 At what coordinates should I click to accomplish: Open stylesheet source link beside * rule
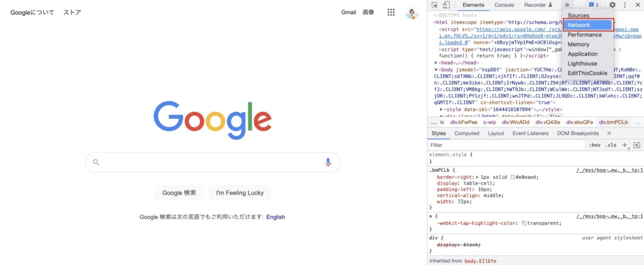pos(610,216)
